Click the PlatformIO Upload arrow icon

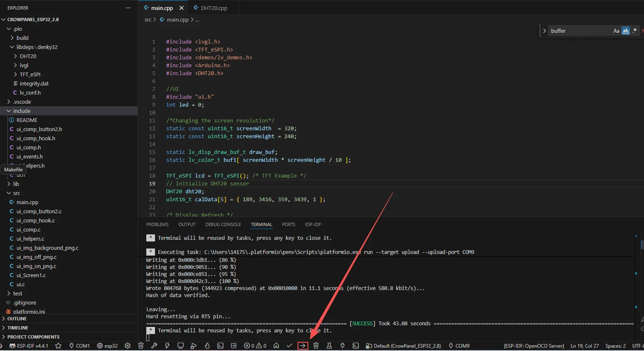coord(303,346)
